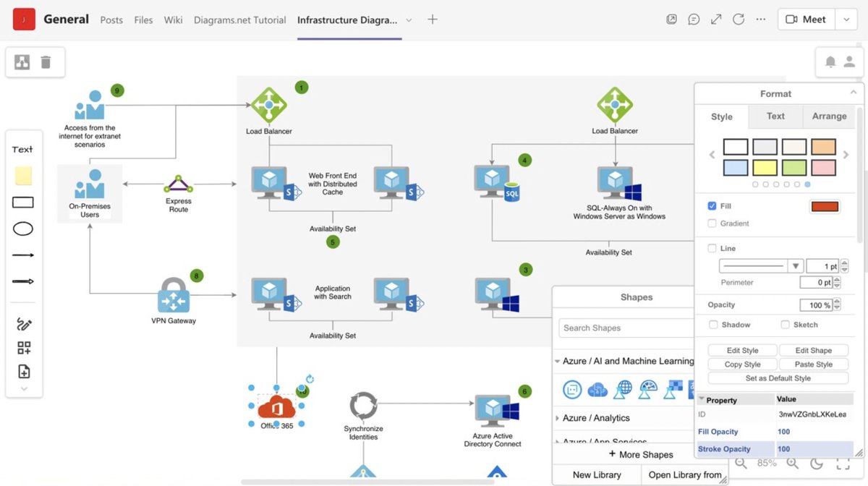Screen dimensions: 868x486
Task: Expand the tab with the diagonal arrows icon
Action: (x=716, y=20)
